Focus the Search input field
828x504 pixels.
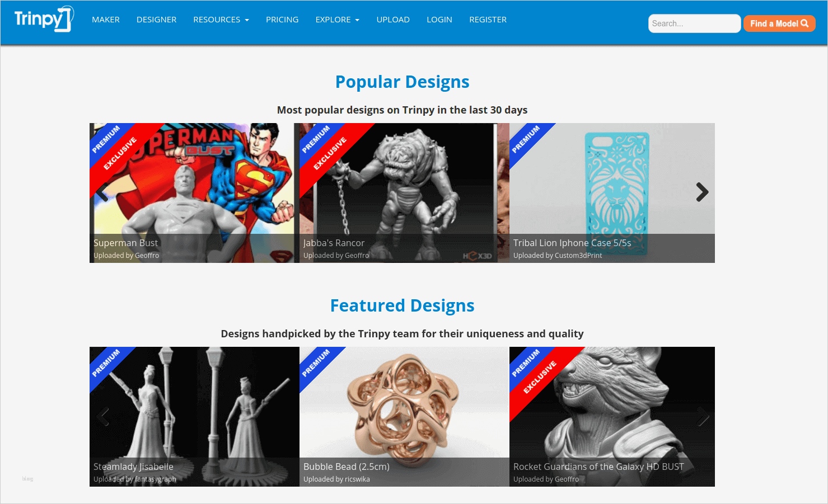(695, 23)
